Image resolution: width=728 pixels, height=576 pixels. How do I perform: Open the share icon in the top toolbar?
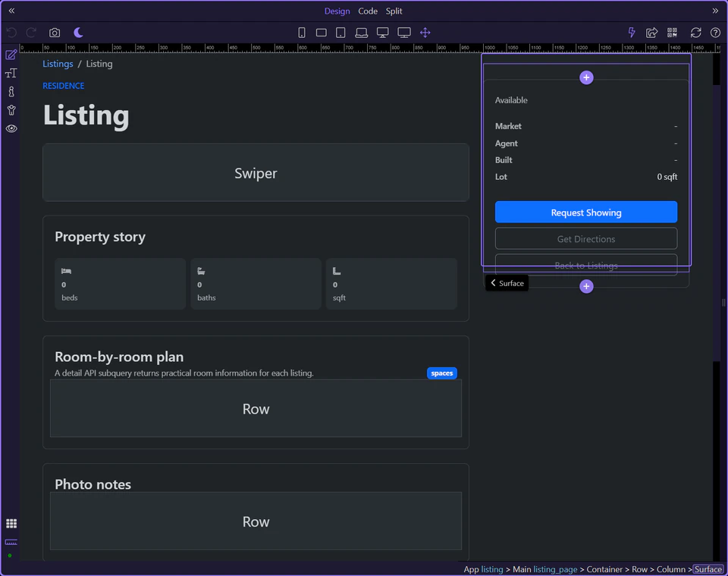click(x=651, y=33)
